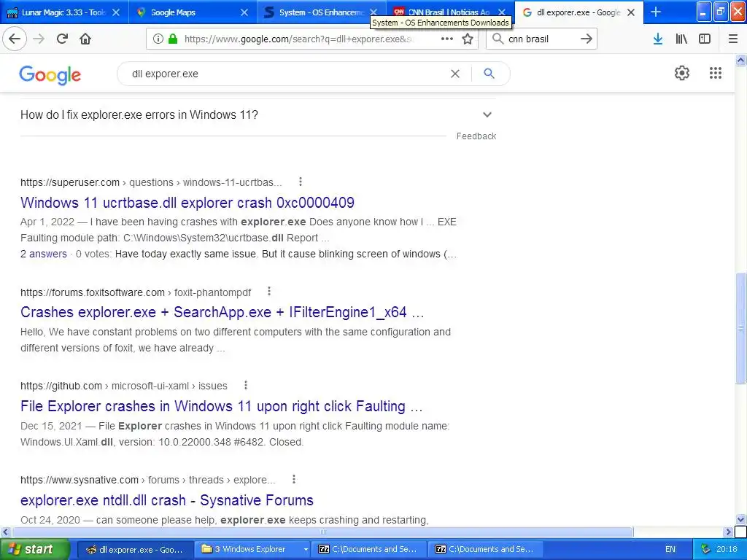Click the horizontal scrollbar thumb
This screenshot has height=560, width=747.
(x=322, y=532)
